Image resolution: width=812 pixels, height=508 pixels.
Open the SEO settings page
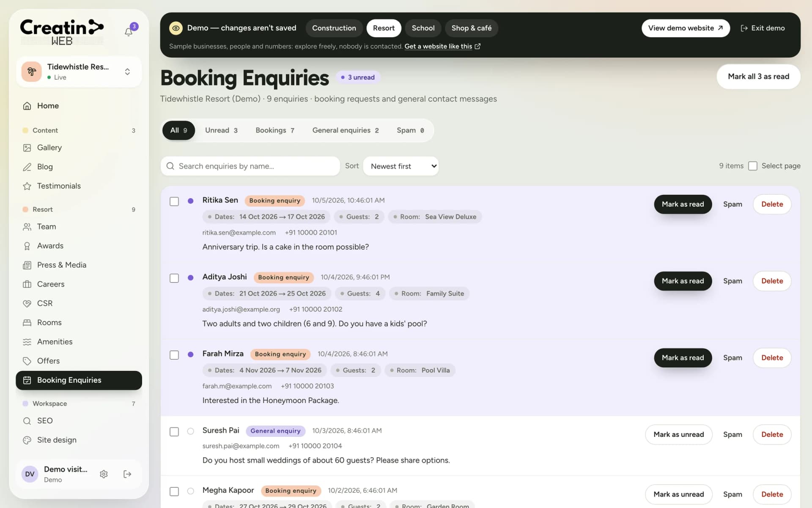click(79, 421)
